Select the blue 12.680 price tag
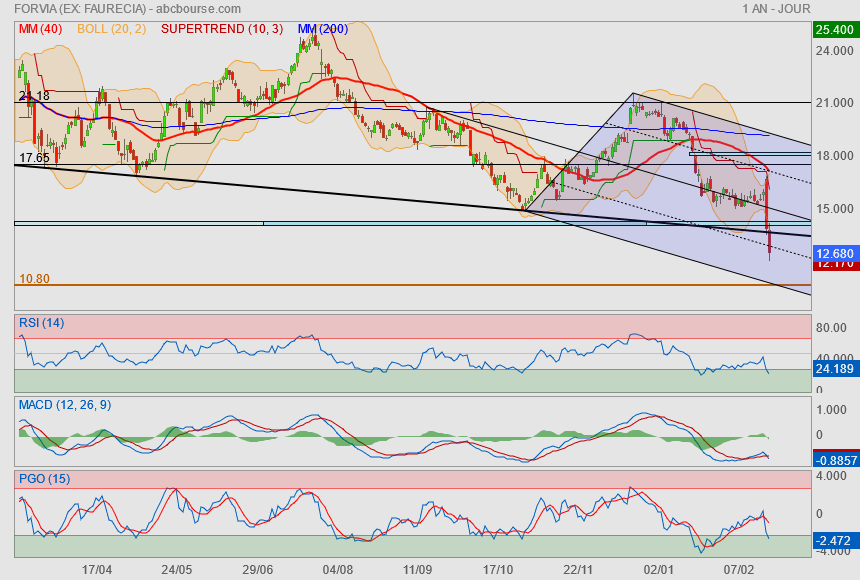The height and width of the screenshot is (580, 860). click(834, 253)
